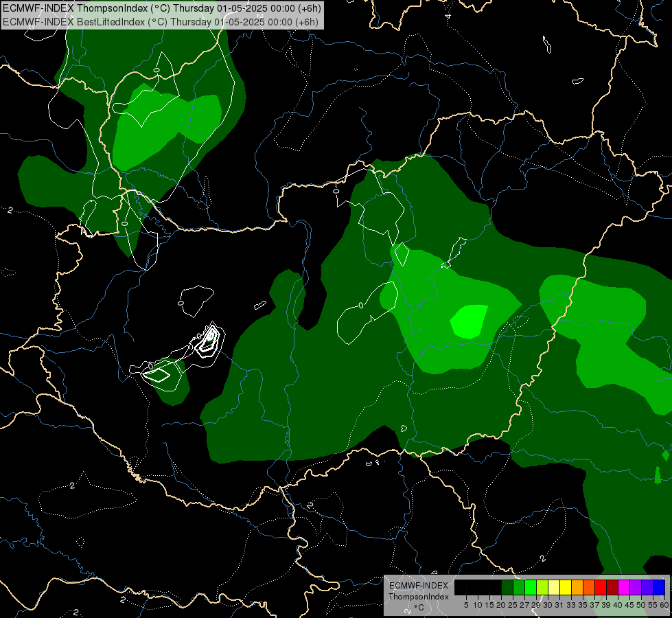Click the dark red 39–40 legend swatch
Screen dimensions: 672x618
pos(612,587)
